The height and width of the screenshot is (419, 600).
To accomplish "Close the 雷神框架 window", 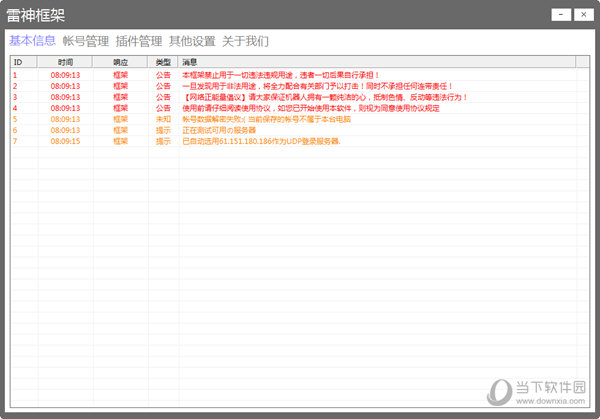I will [x=584, y=14].
